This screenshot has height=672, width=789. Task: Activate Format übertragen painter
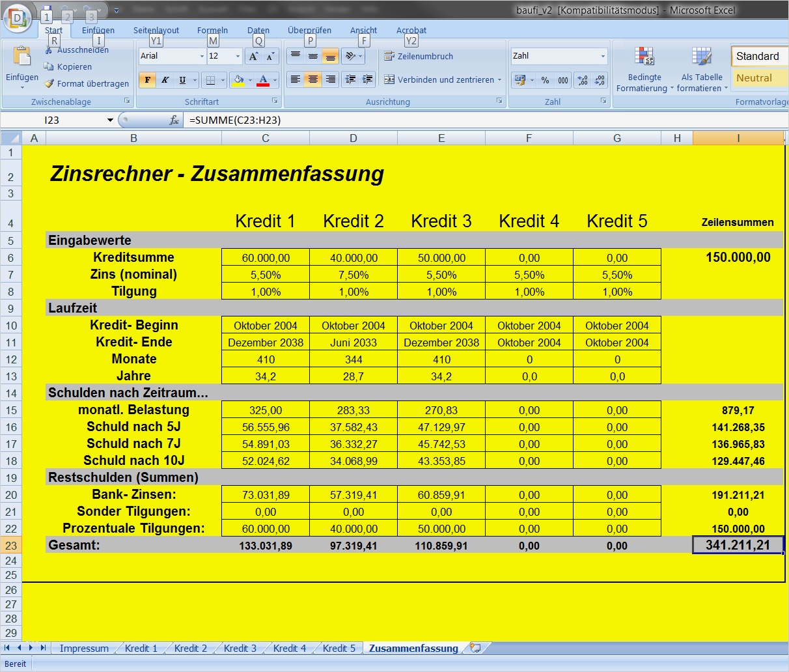(x=87, y=83)
